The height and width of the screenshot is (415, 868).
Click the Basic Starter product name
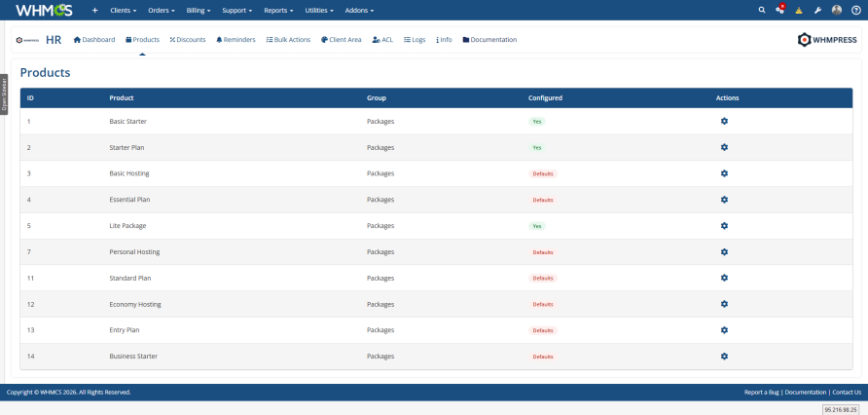click(127, 122)
